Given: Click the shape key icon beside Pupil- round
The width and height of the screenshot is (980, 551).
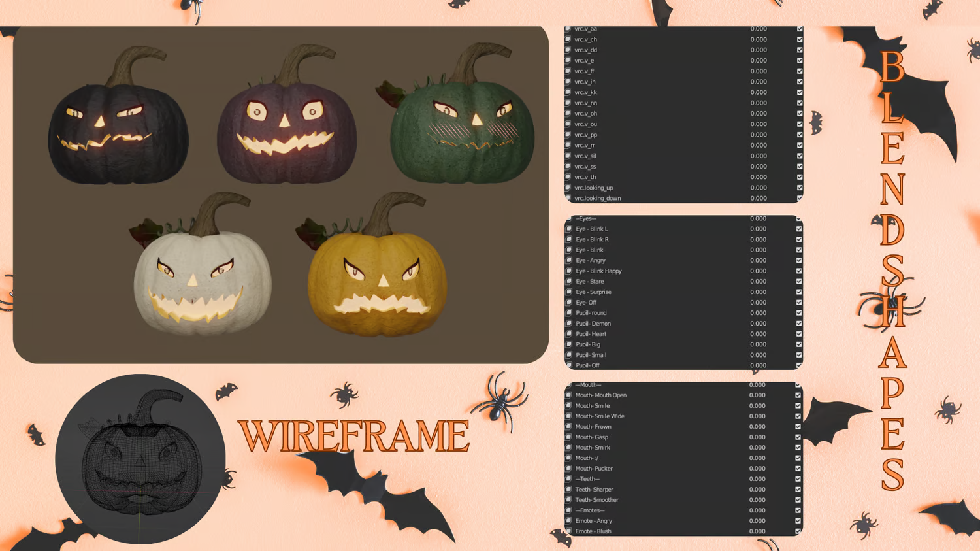Looking at the screenshot, I should [569, 312].
